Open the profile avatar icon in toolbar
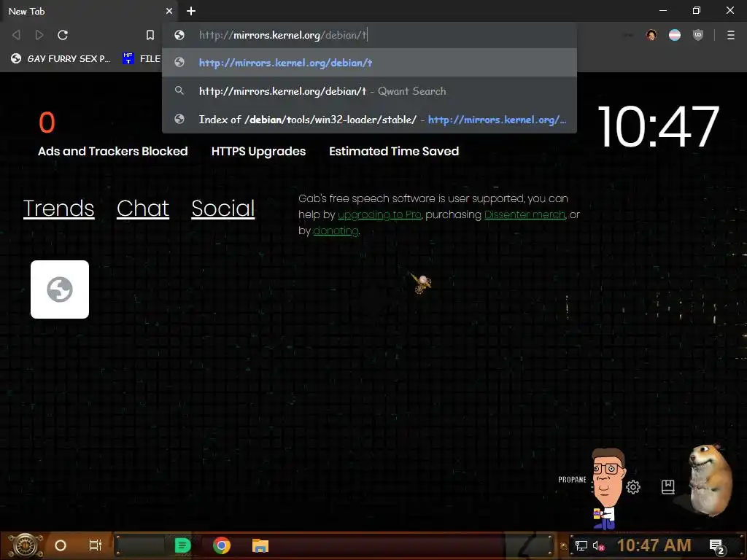 pos(651,35)
